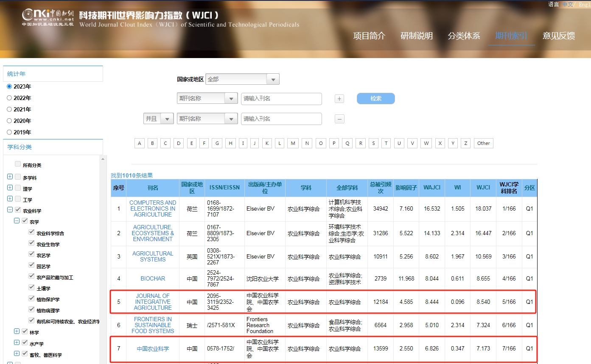The width and height of the screenshot is (591, 364).
Task: Filter journals by letter W
Action: pyautogui.click(x=427, y=143)
